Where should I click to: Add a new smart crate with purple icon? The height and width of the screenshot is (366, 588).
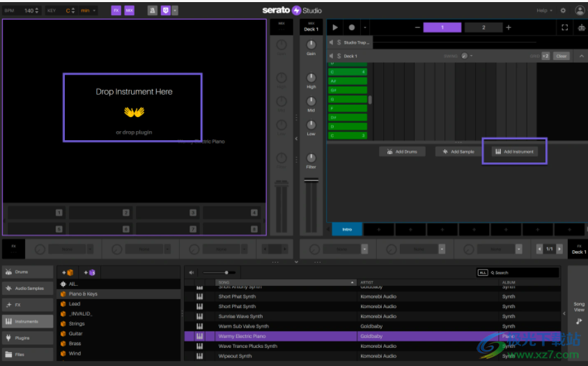[90, 273]
